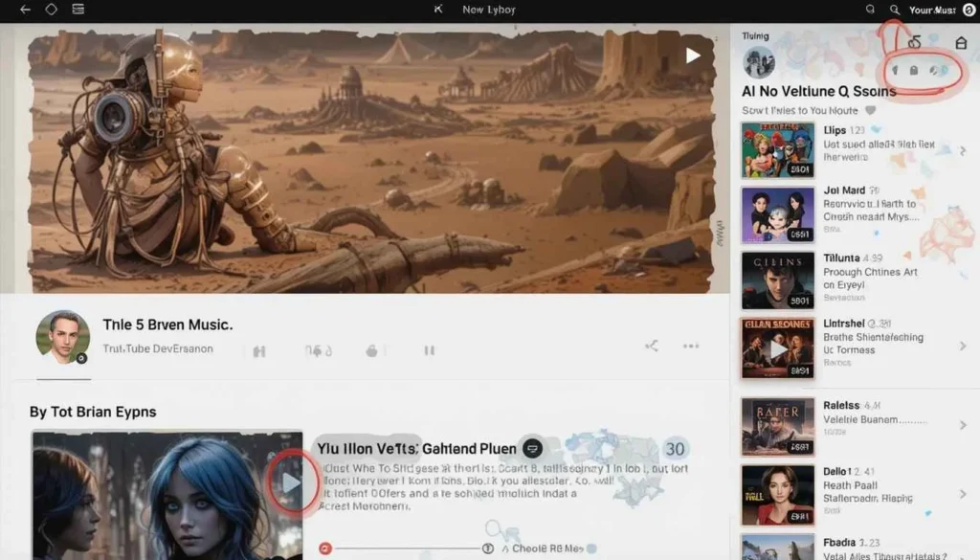Viewport: 980px width, 560px height.
Task: Click the 'Tnle 5 Brven Music.' title
Action: coord(167,325)
